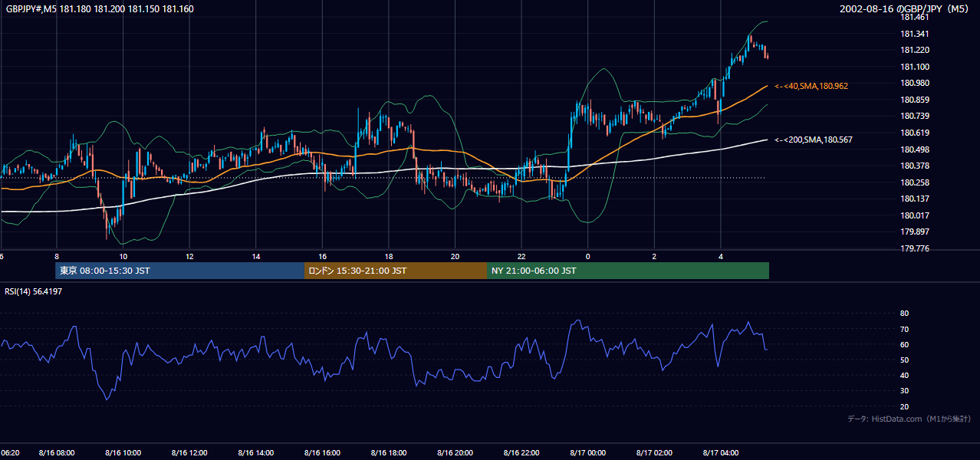Click hour label 20 under the price chart
Viewport: 980px width, 460px height.
click(455, 257)
